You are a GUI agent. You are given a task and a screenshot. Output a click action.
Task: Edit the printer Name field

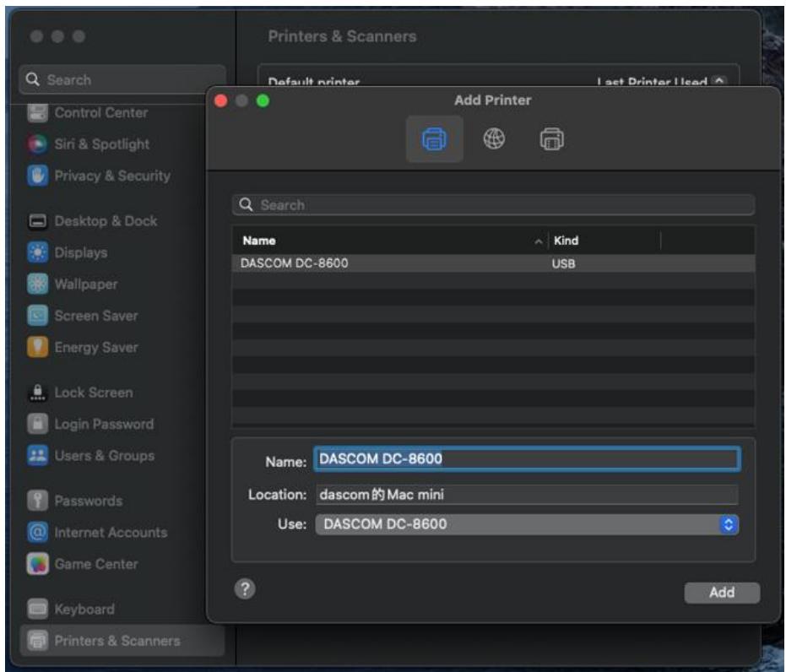point(527,458)
